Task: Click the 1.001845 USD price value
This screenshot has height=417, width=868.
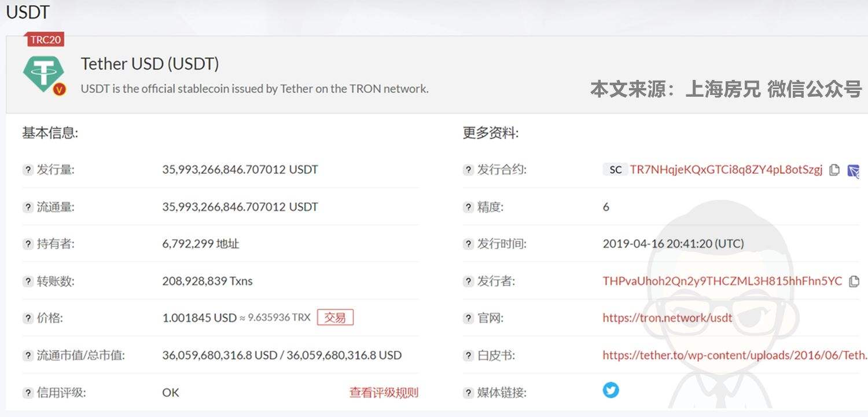Action: click(x=199, y=318)
